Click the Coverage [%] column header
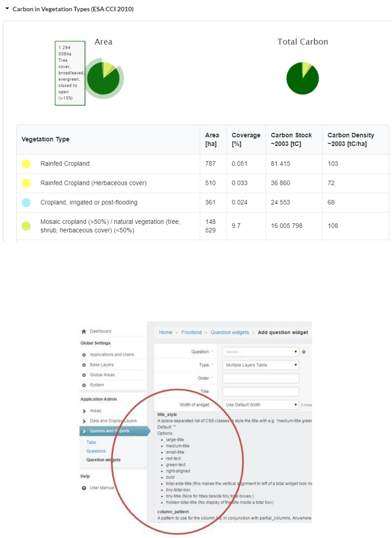The width and height of the screenshot is (392, 538). 246,139
